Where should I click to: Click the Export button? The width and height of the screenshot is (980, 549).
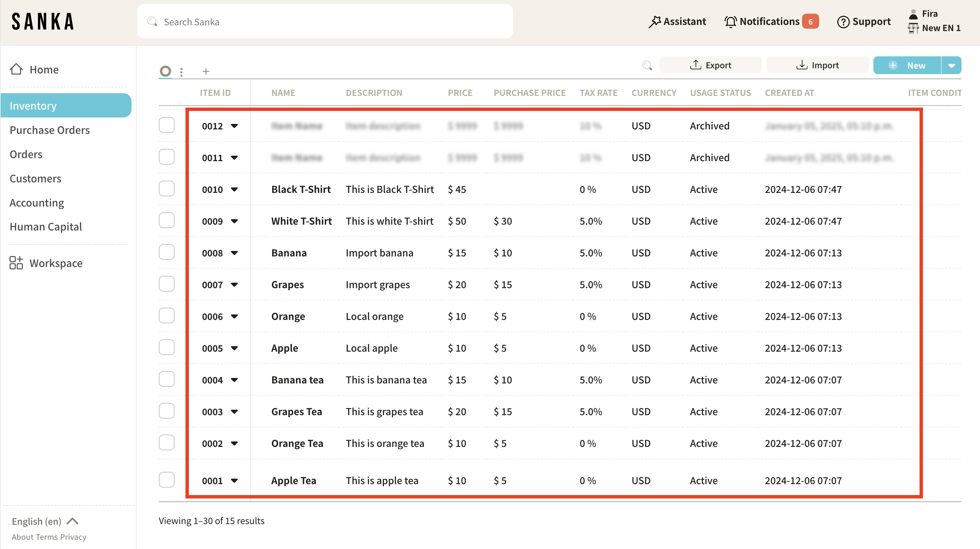point(710,65)
